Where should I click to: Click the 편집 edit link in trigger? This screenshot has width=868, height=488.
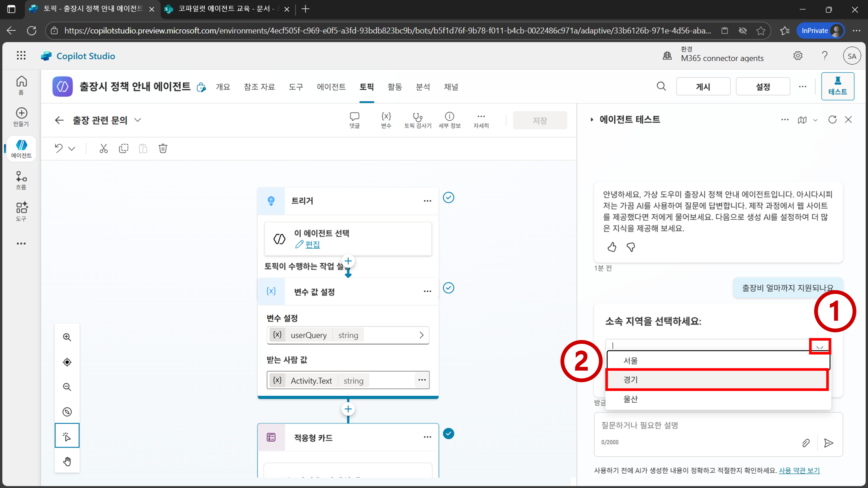(312, 244)
